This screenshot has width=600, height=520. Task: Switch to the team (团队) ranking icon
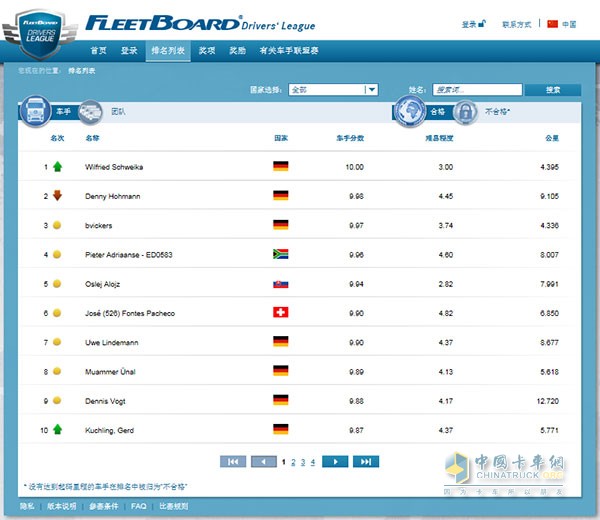click(91, 112)
